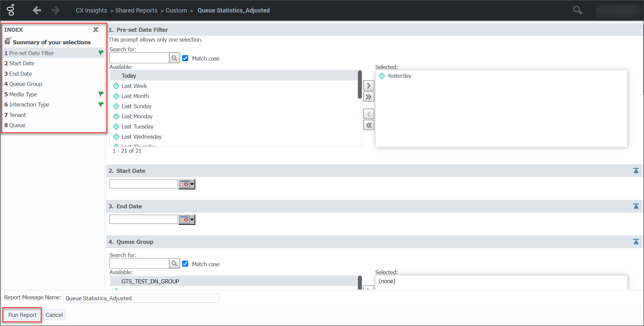Viewport: 644px width, 326px height.
Task: Click the Pre-set Date Filter search magnifier
Action: (x=174, y=58)
